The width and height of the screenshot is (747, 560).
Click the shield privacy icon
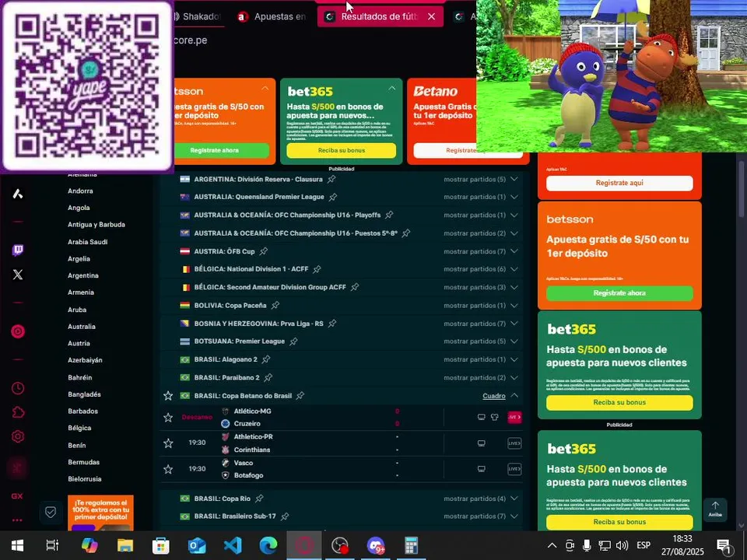coord(51,513)
